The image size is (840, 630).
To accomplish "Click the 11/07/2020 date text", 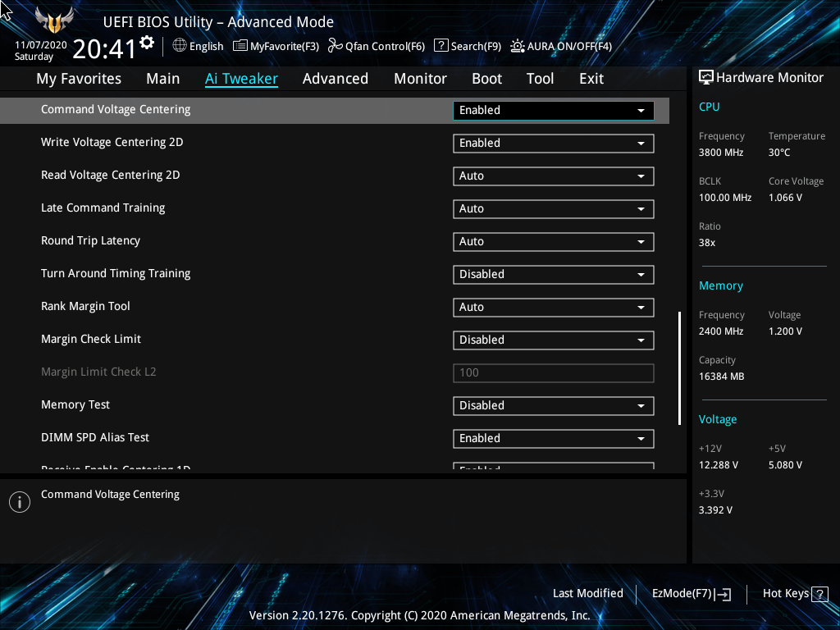I will click(41, 45).
